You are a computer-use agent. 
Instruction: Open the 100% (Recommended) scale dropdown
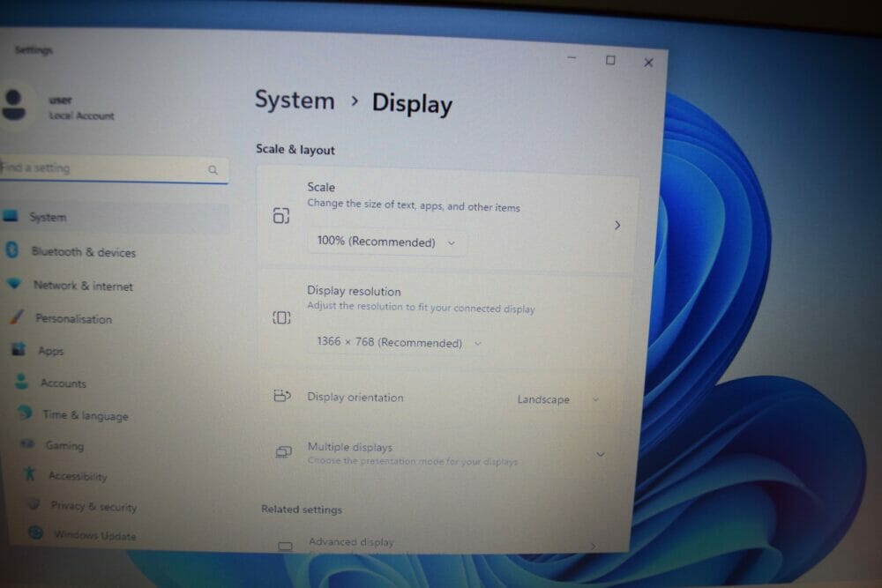(386, 242)
